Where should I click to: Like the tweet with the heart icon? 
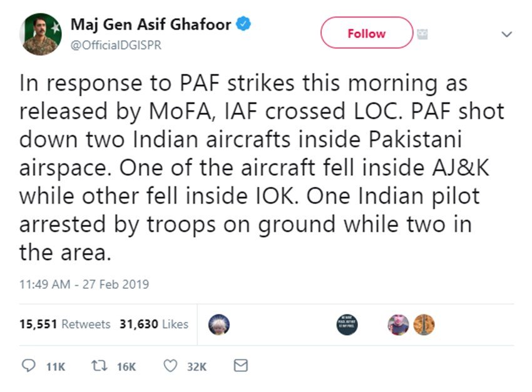tap(170, 366)
